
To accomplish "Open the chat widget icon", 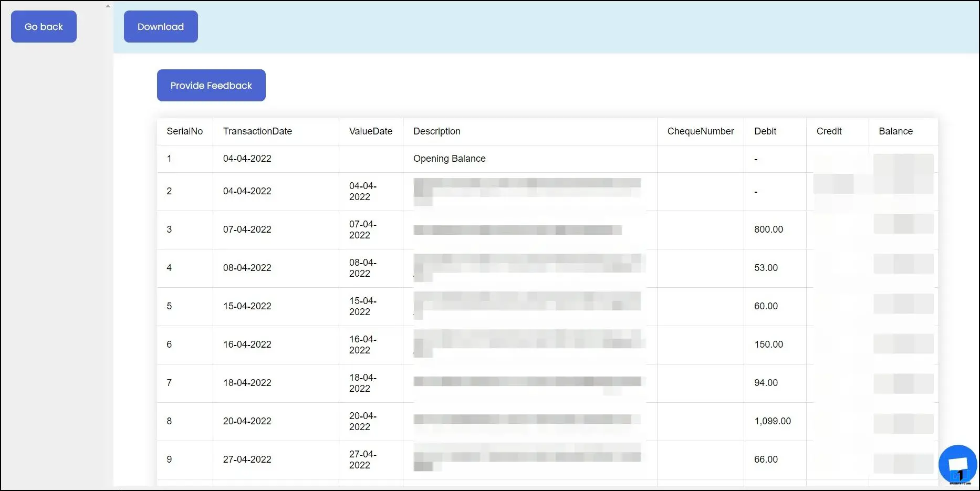I will tap(957, 465).
